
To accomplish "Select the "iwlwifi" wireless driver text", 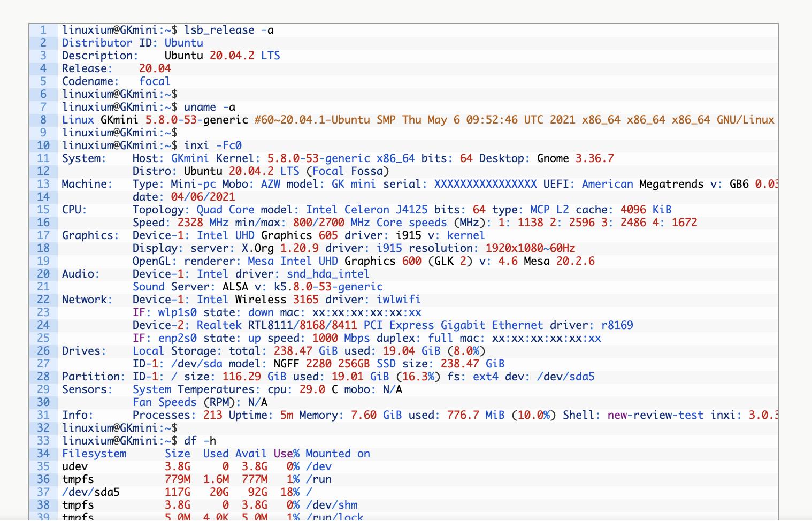I will [399, 300].
